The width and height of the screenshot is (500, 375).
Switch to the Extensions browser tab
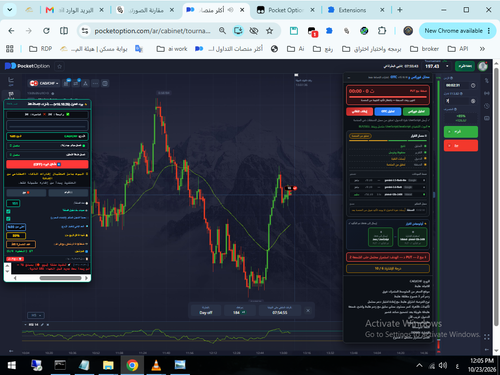355,10
